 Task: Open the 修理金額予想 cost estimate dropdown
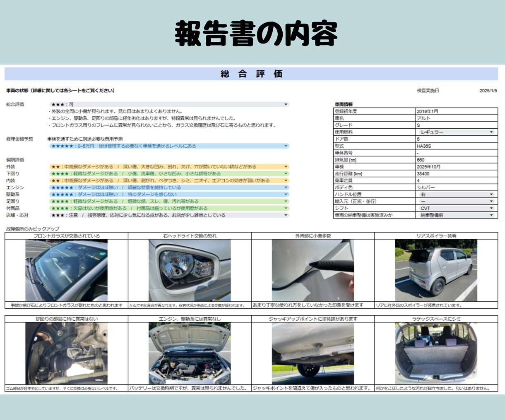tap(168, 146)
